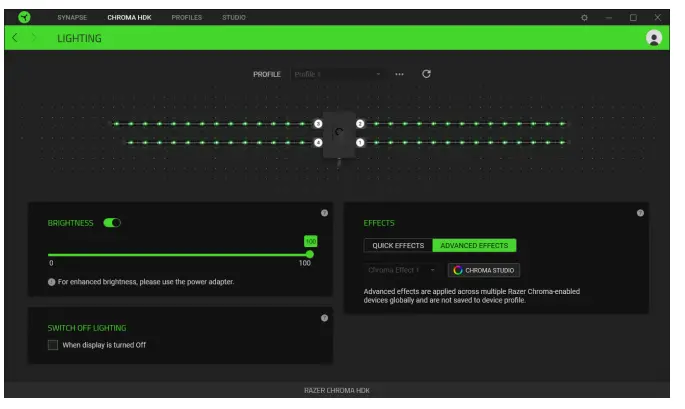Open the STUDIO tab
685x409 pixels.
click(234, 17)
